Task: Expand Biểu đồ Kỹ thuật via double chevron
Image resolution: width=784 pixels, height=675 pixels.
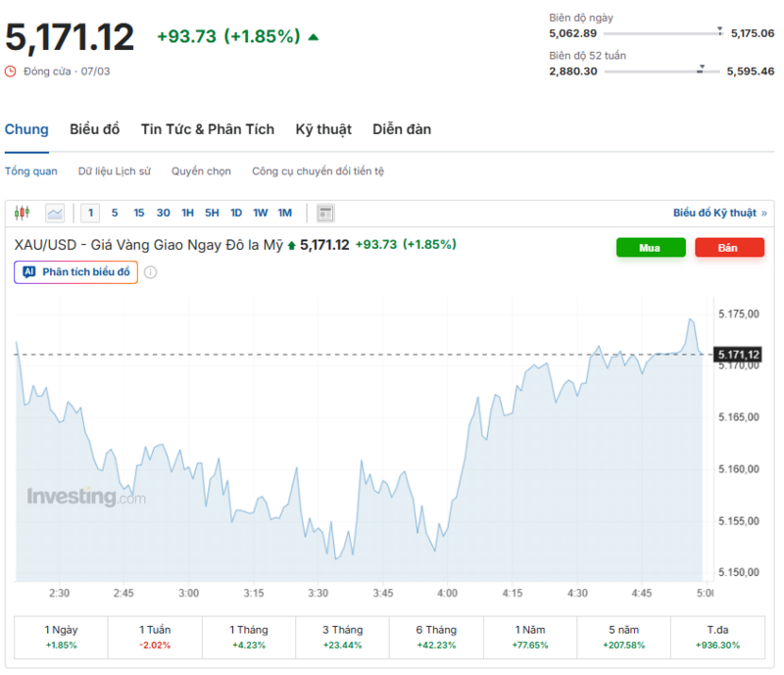Action: pos(764,213)
